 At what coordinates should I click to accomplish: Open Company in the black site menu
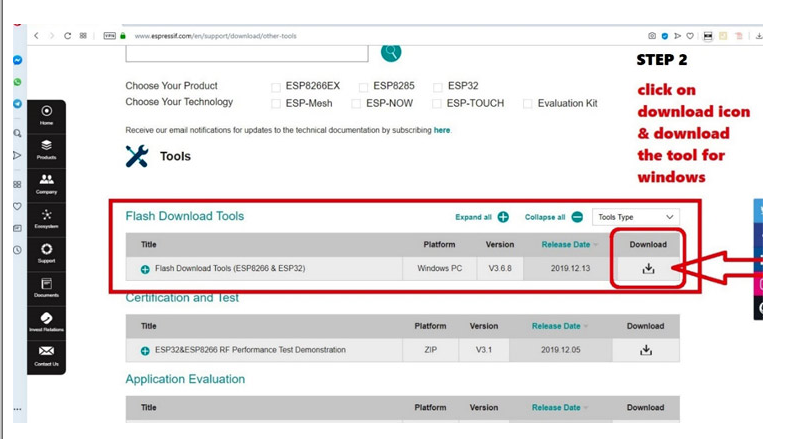(x=47, y=184)
